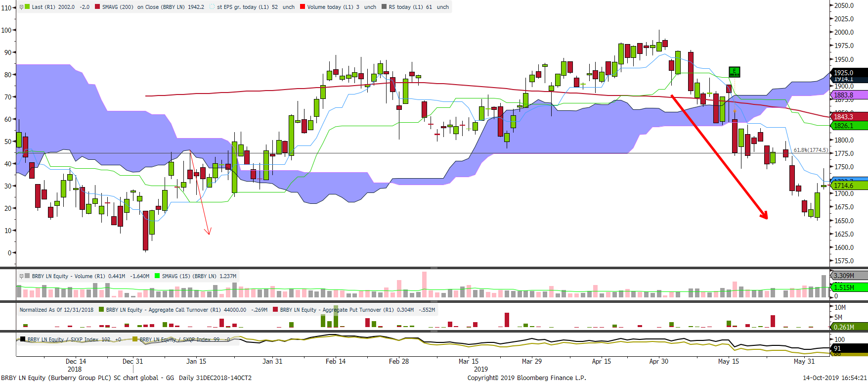The image size is (868, 382).
Task: Grab divider handle between price and volume panels
Action: (x=434, y=268)
